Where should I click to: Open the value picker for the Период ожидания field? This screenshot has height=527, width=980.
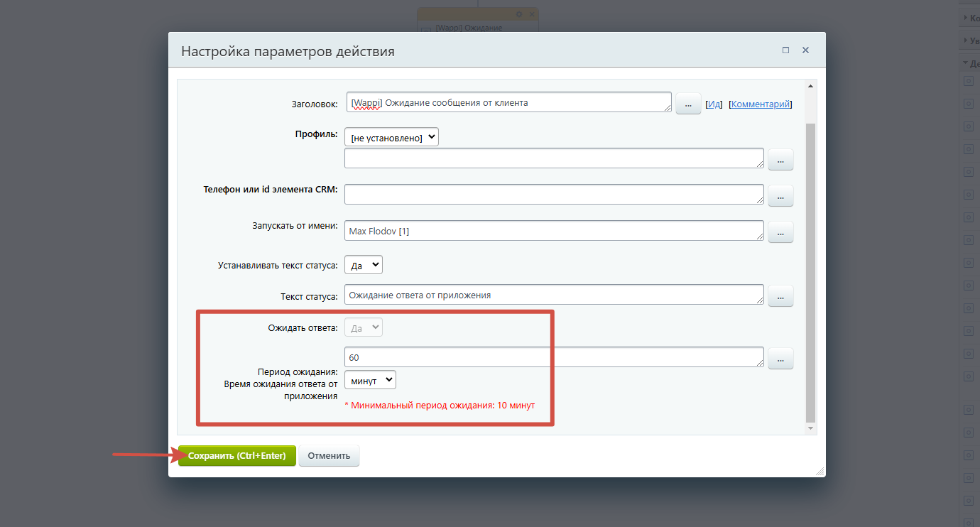(x=780, y=359)
